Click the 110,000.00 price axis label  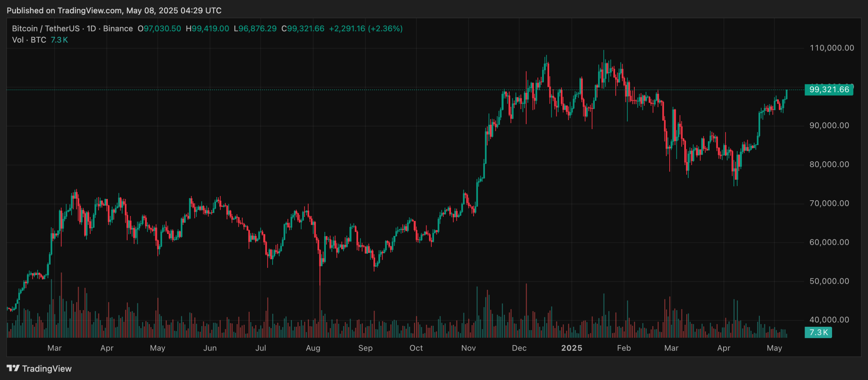click(831, 48)
